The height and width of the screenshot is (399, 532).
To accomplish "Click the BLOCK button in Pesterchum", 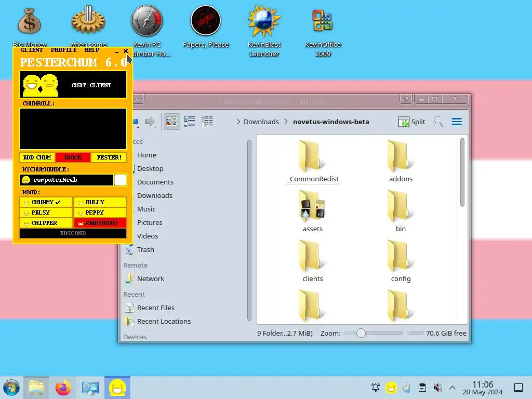I will [73, 157].
